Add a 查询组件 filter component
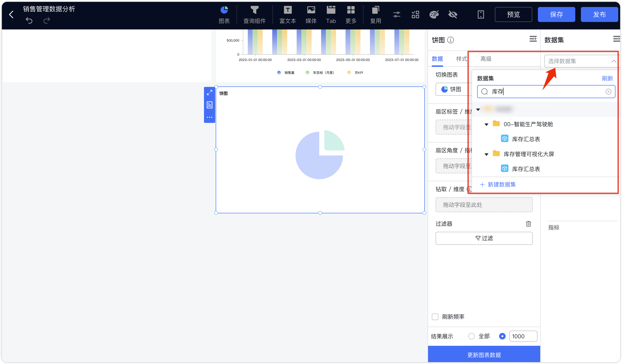Viewport: 622px width, 364px height. [254, 15]
